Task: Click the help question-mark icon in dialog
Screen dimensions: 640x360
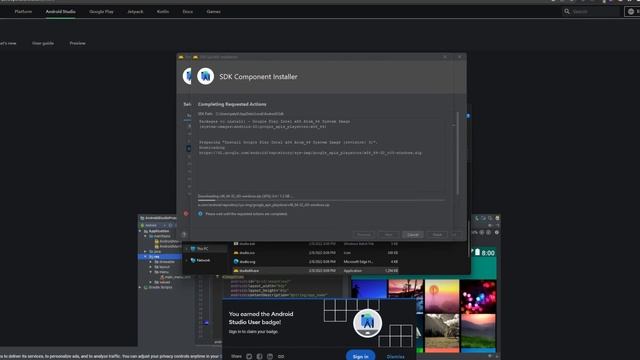Action: tap(184, 234)
